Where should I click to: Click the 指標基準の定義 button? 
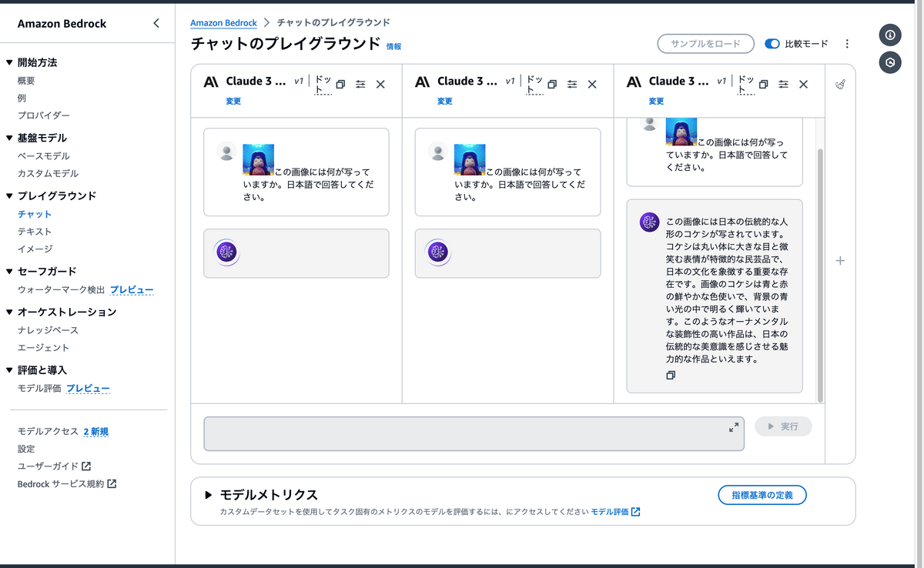[x=762, y=495]
